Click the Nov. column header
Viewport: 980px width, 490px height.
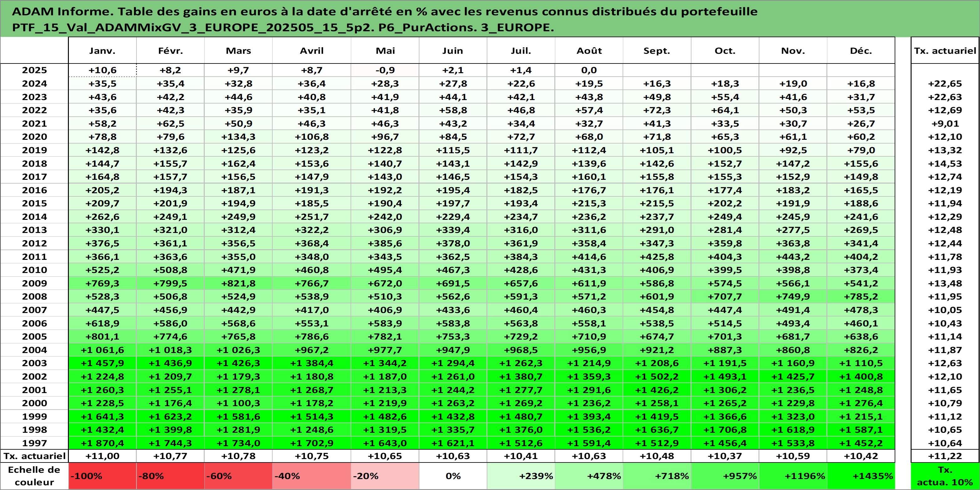(793, 51)
